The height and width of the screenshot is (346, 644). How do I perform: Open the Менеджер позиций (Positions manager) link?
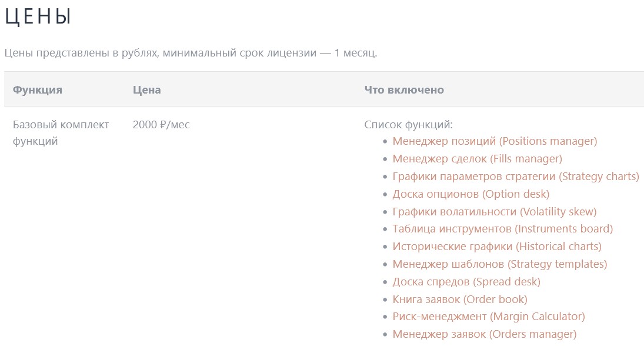tap(495, 141)
